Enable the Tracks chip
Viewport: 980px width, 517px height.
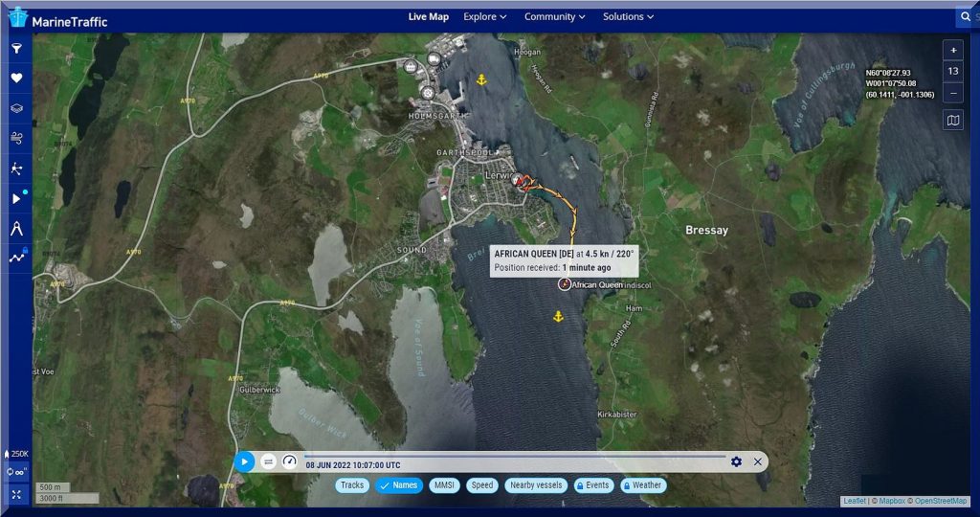tap(352, 485)
